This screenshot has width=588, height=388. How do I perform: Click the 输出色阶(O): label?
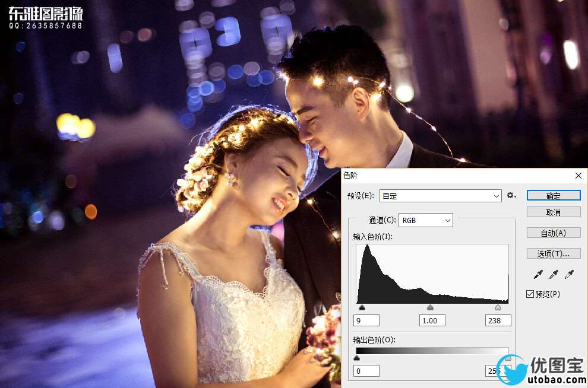tap(374, 340)
